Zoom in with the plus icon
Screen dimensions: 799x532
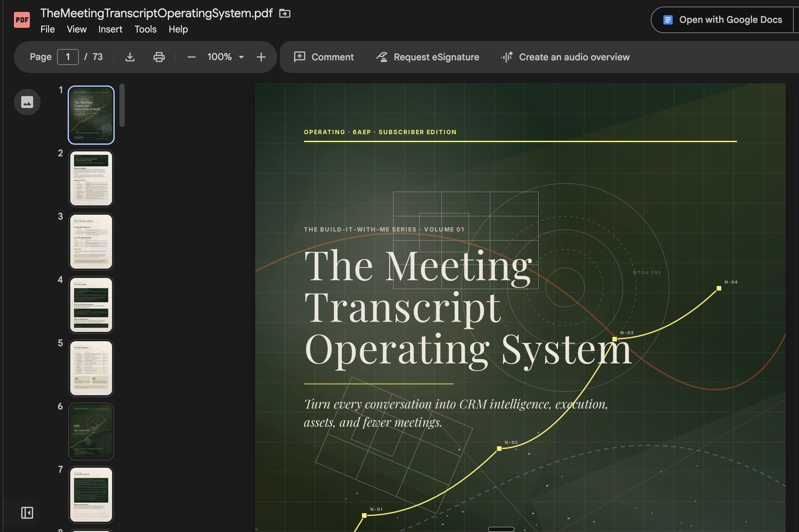click(x=261, y=57)
